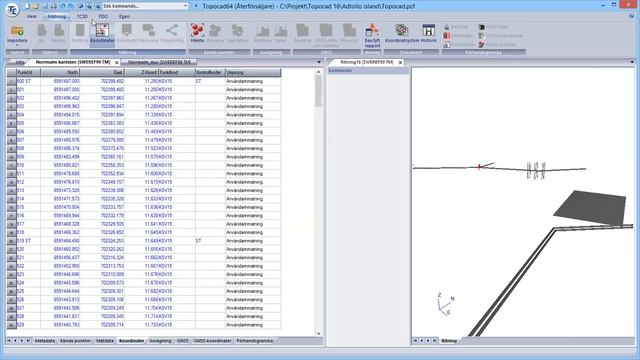Open the left pane document list dropdown arrow
The height and width of the screenshot is (360, 640).
tap(319, 62)
